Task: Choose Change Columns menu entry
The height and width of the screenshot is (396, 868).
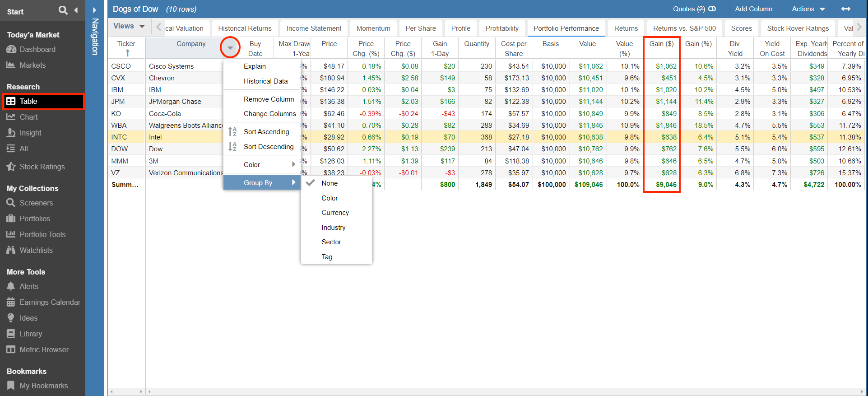Action: (x=262, y=114)
